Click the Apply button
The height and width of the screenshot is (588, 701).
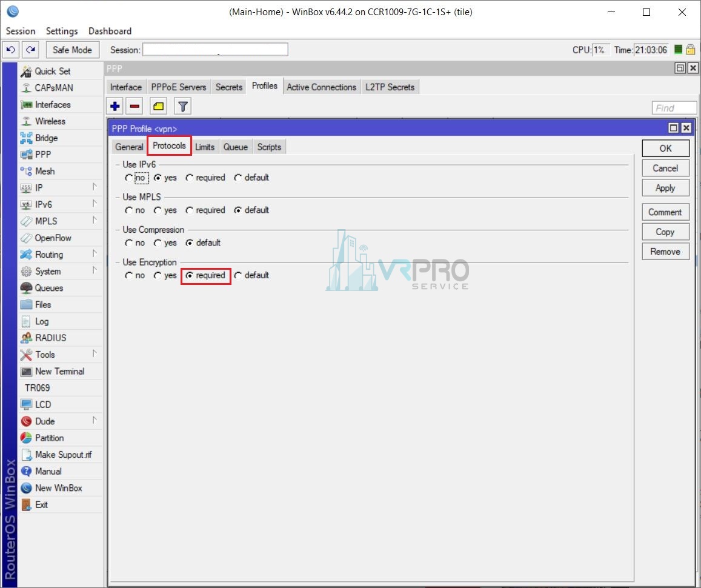pyautogui.click(x=665, y=189)
